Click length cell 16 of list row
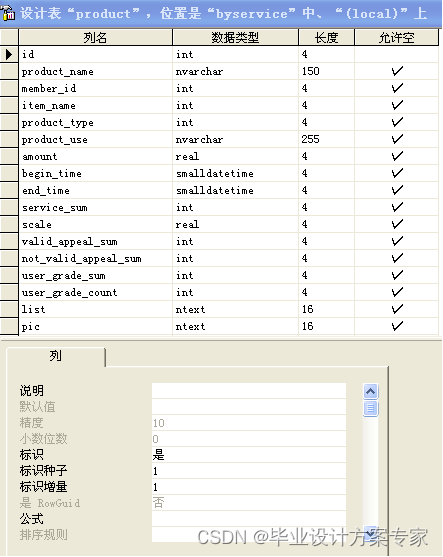Screen dimensions: 443x557 (326, 309)
